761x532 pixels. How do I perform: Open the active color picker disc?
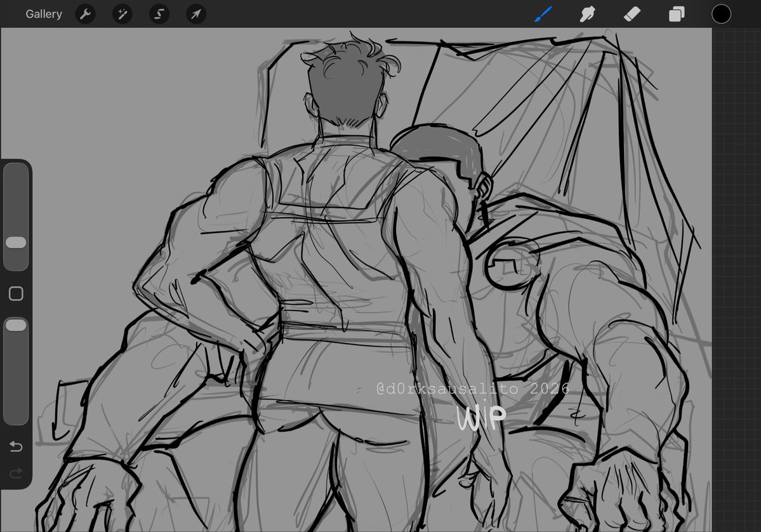click(x=722, y=13)
